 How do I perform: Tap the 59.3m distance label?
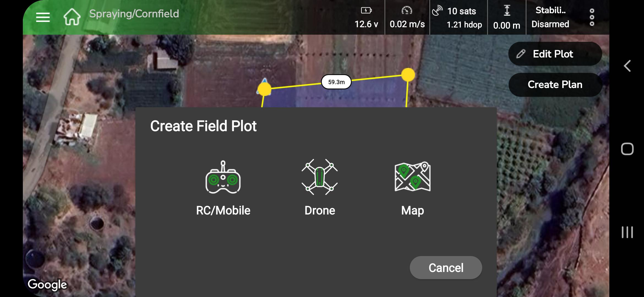coord(336,82)
